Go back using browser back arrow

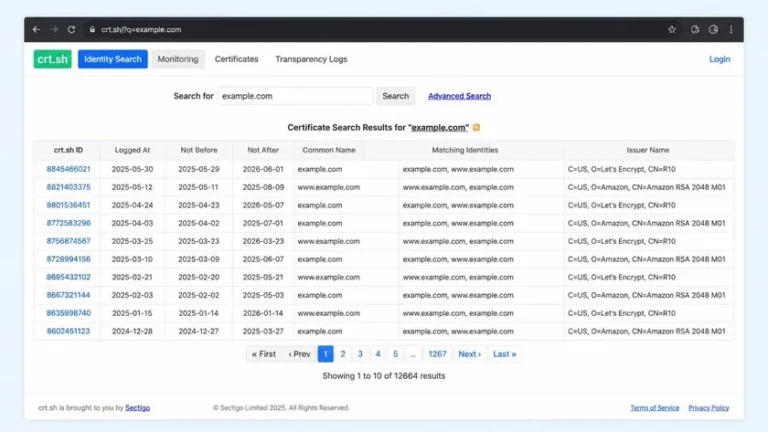pos(36,29)
